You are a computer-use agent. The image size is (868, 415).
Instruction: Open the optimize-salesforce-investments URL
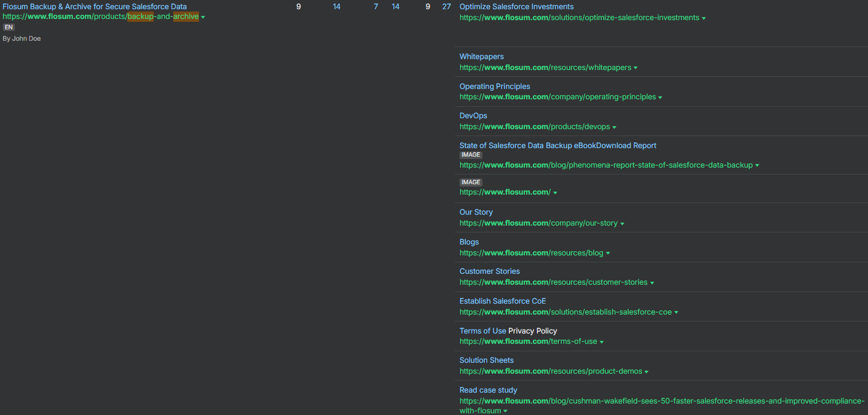coord(579,18)
